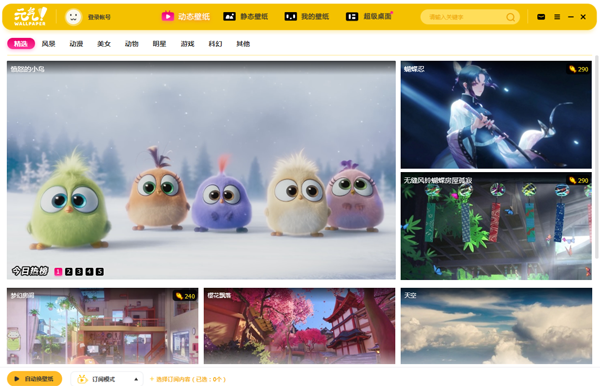This screenshot has width=600, height=386.
Task: Select the 明星 category
Action: tap(159, 44)
